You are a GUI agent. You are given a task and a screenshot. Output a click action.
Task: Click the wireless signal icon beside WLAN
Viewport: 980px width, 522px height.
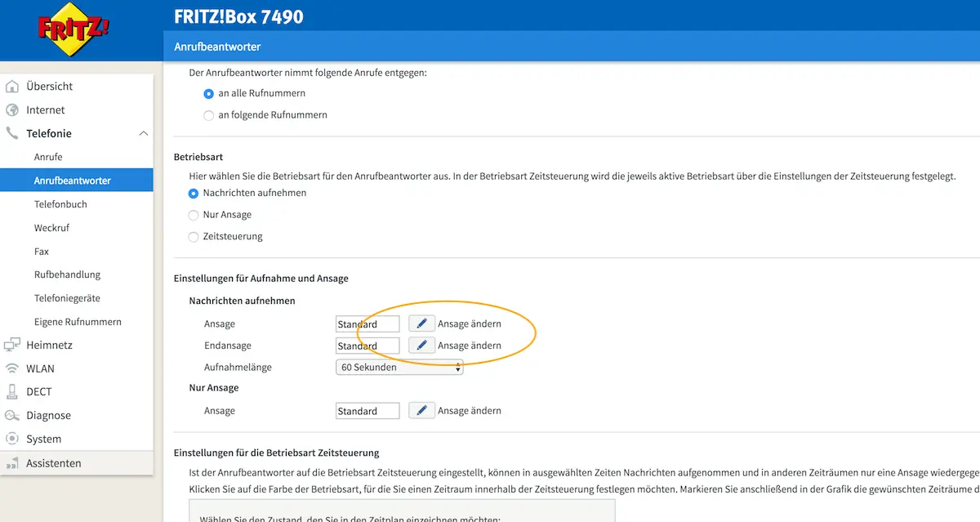tap(12, 368)
